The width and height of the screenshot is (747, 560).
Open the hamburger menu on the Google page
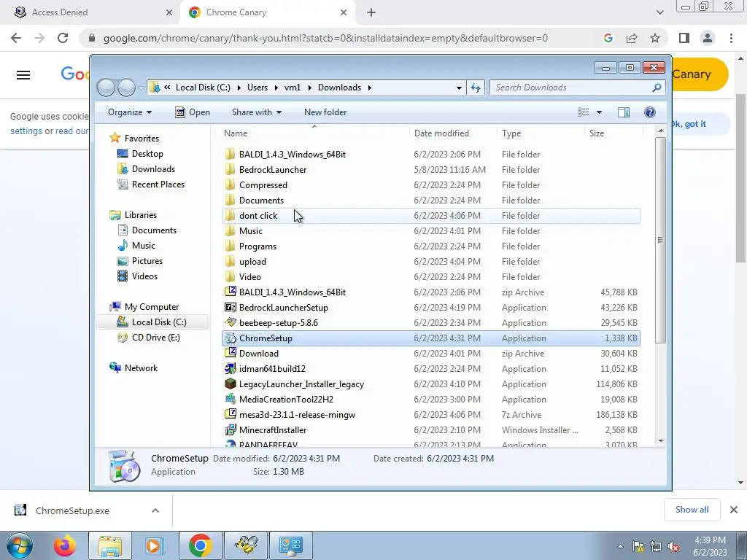point(23,75)
